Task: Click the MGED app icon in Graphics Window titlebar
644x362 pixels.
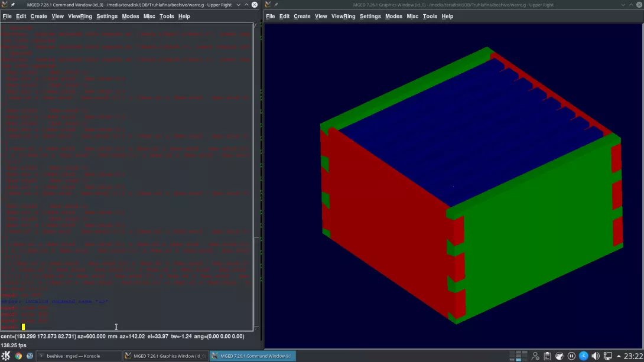Action: [268, 5]
